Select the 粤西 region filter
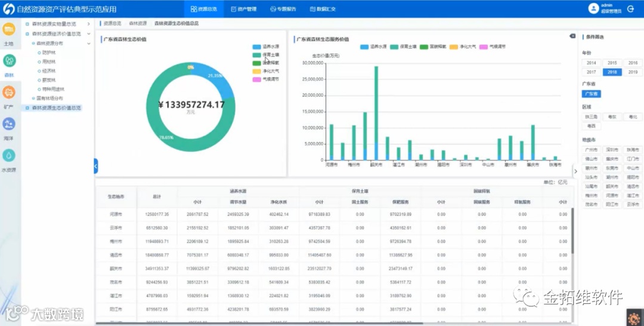The image size is (644, 326). pyautogui.click(x=591, y=126)
